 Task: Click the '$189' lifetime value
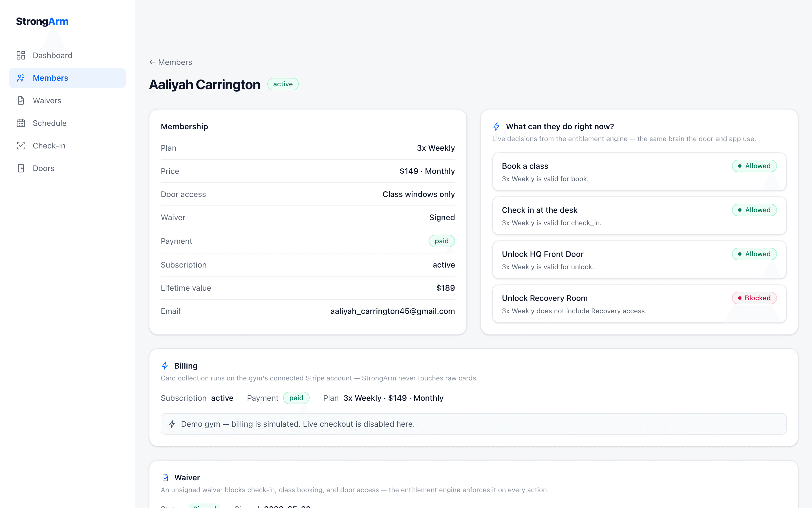click(x=445, y=288)
